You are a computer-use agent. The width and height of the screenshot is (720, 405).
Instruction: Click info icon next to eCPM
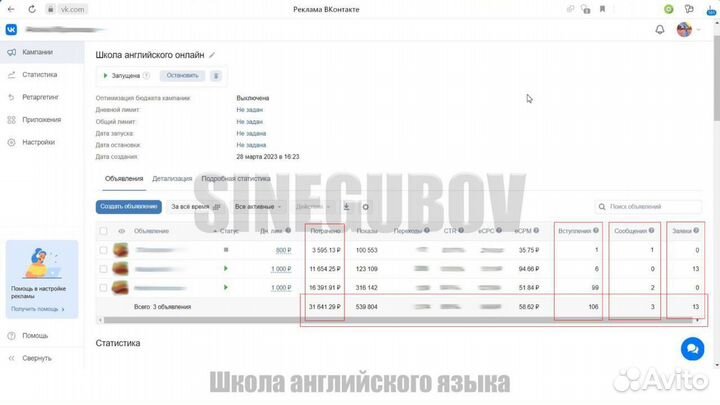click(536, 231)
